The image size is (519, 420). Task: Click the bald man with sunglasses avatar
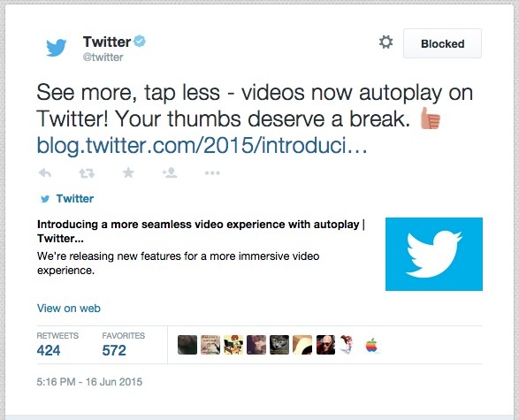[x=325, y=345]
